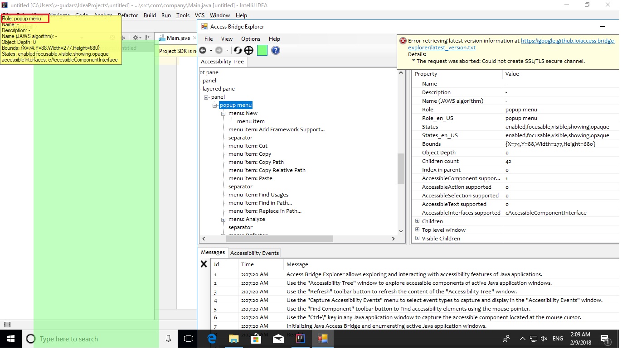Open the Help question-mark icon

coord(275,50)
